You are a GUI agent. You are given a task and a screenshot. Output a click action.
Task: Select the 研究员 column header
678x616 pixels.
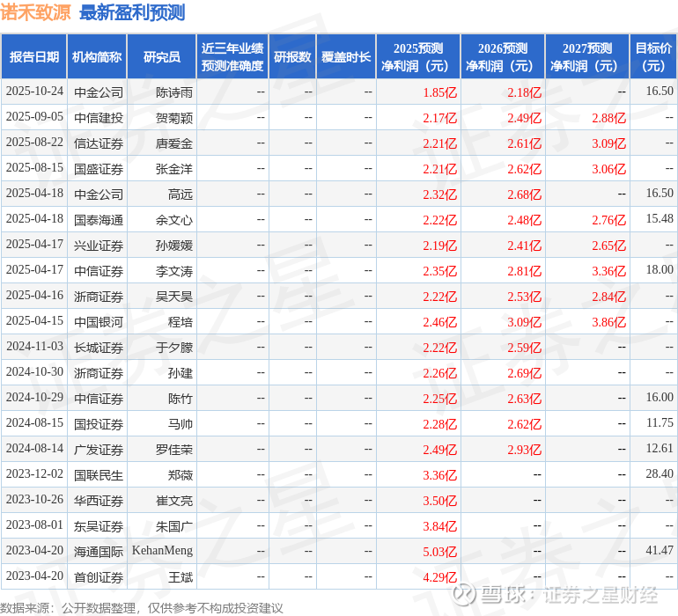coord(162,56)
